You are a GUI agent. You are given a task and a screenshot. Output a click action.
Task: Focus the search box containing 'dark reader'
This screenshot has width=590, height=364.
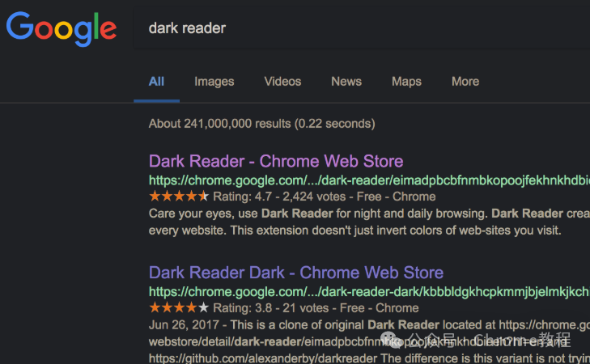362,28
